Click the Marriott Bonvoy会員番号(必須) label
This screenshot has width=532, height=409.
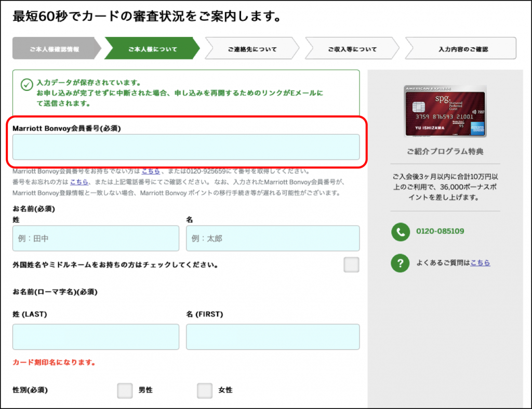[x=66, y=128]
